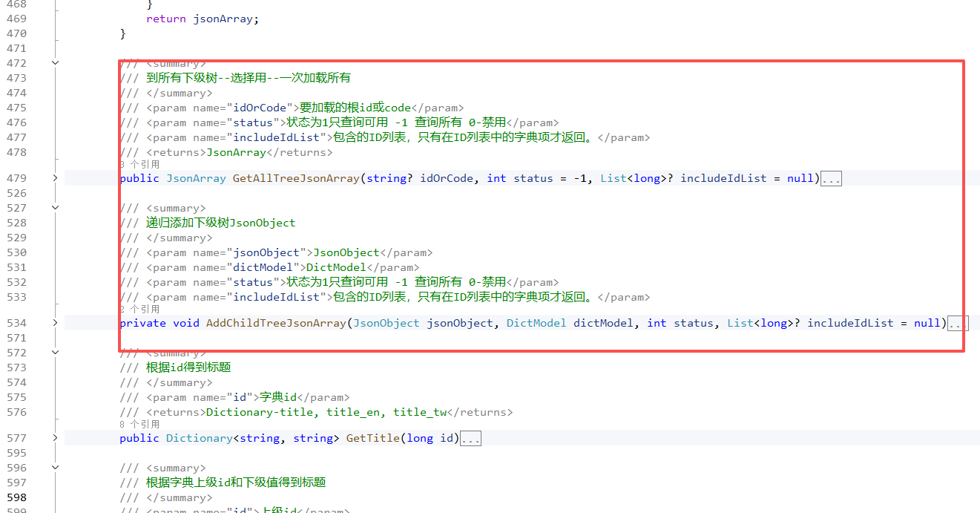Viewport: 980px width, 513px height.
Task: Click the ellipsis box after GetTitle(long id)
Action: (x=470, y=439)
